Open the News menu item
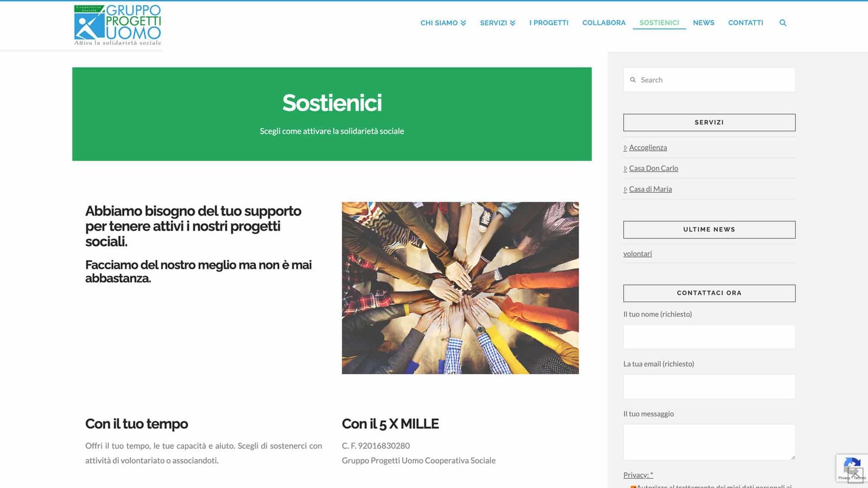The height and width of the screenshot is (488, 868). point(704,23)
